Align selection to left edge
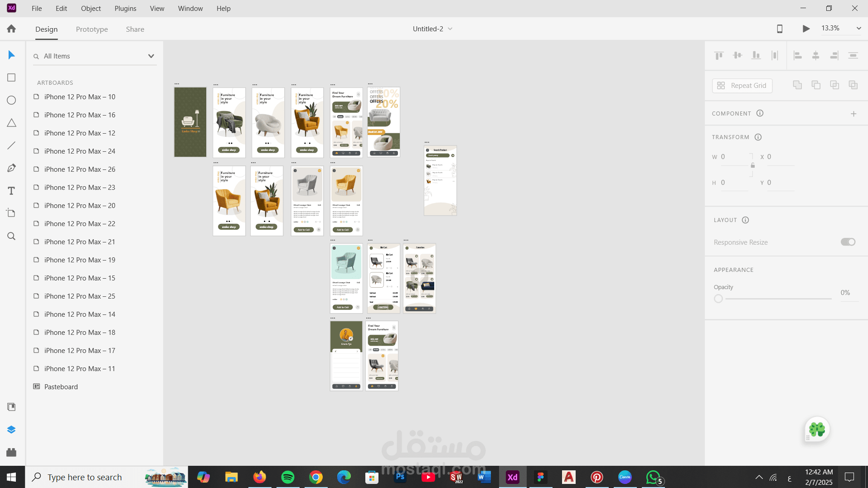 (798, 55)
